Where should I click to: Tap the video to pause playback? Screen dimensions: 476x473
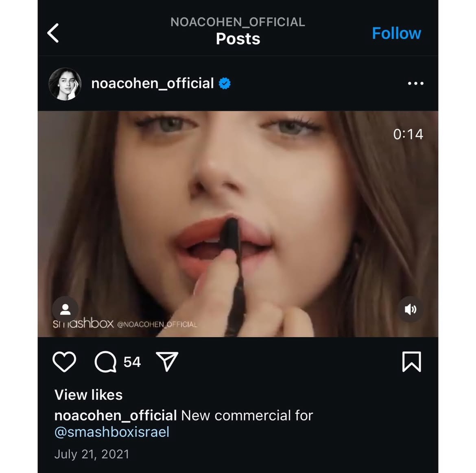[238, 224]
